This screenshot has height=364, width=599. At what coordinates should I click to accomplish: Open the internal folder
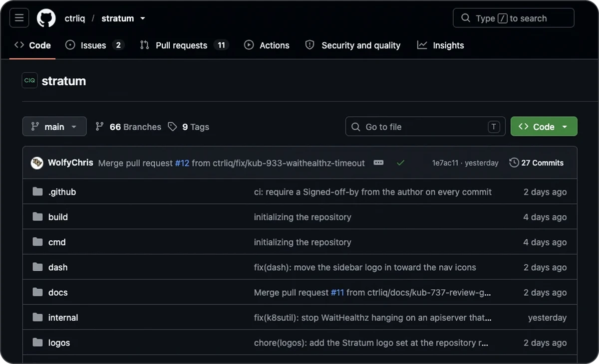pyautogui.click(x=63, y=318)
